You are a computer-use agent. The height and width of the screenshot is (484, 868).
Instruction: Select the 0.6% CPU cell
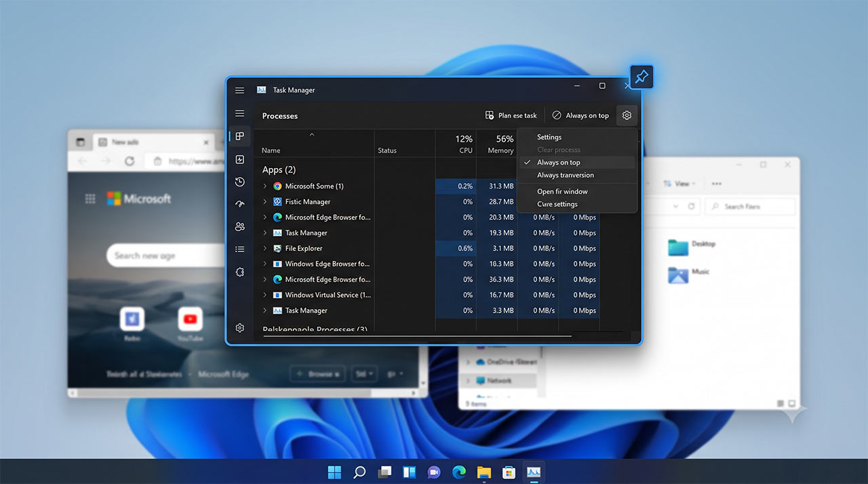pos(456,248)
